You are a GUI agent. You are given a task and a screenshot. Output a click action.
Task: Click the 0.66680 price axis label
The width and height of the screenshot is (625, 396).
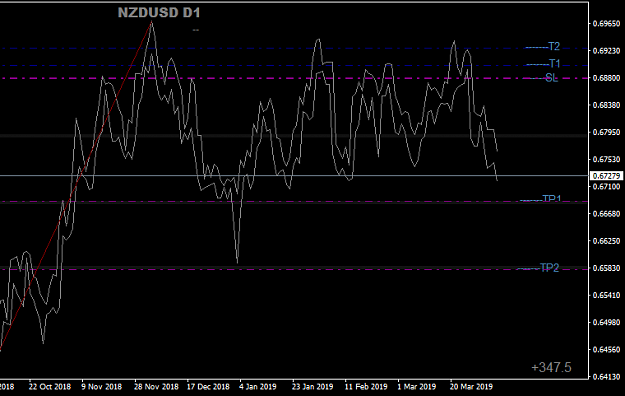point(607,214)
